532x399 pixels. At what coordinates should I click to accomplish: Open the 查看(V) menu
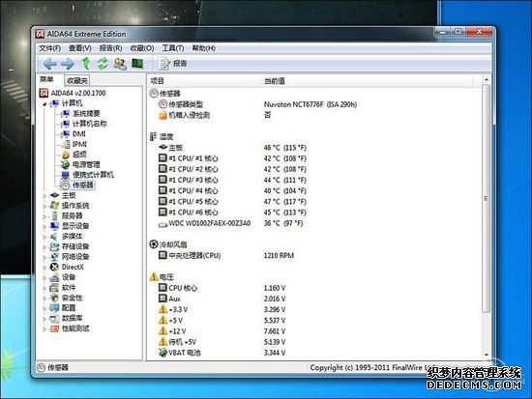(x=80, y=48)
